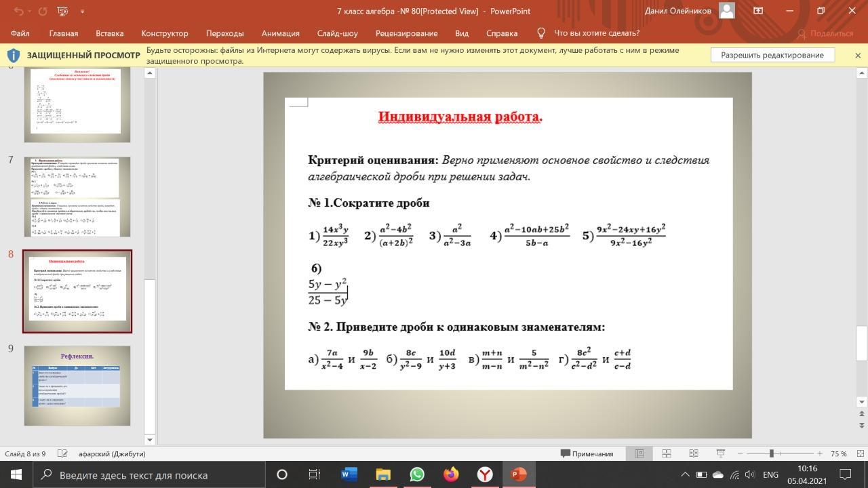Open Word from the taskbar
The height and width of the screenshot is (488, 868).
(x=349, y=474)
